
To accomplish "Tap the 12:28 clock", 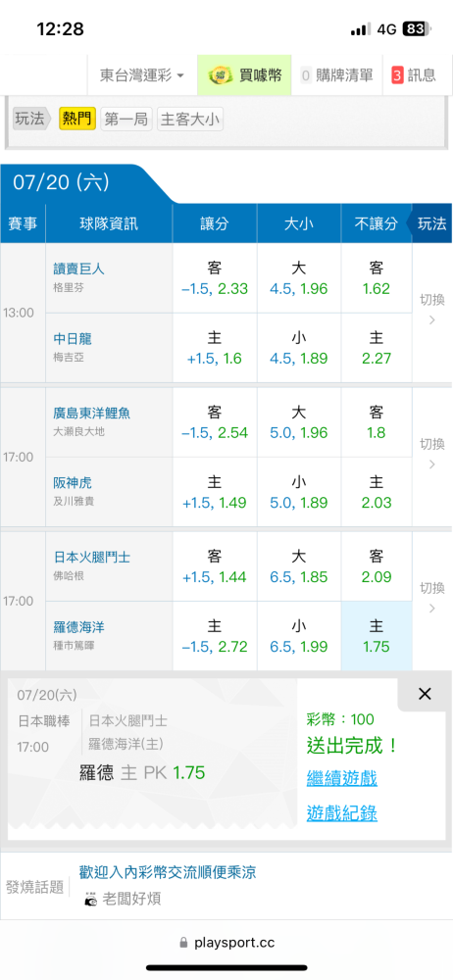I will [x=60, y=28].
